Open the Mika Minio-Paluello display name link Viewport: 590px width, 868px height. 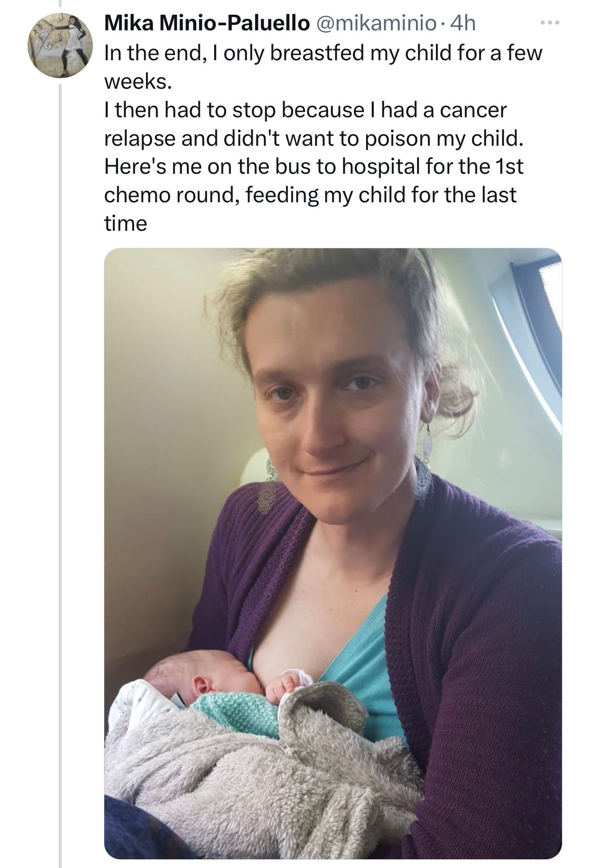click(x=207, y=23)
